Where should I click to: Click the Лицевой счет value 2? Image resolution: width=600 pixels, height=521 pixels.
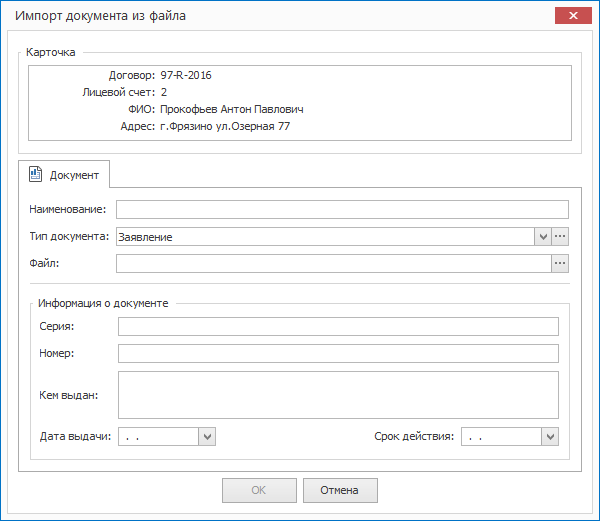164,92
